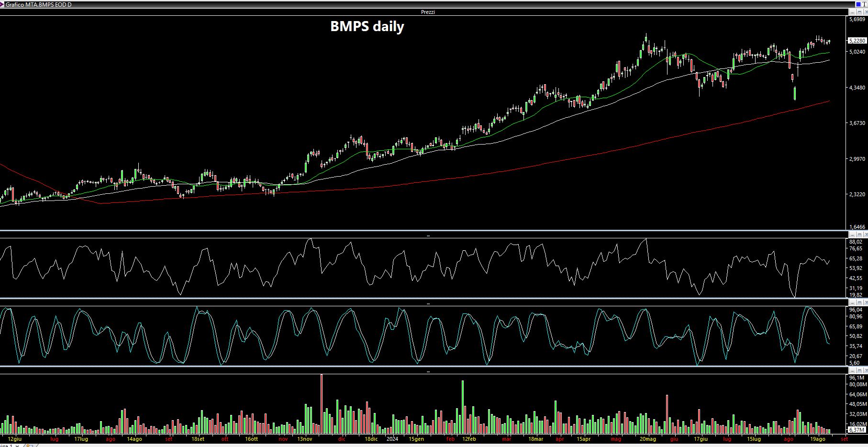The image size is (868, 447).
Task: Click the 88,02 RSI scale value
Action: point(856,242)
